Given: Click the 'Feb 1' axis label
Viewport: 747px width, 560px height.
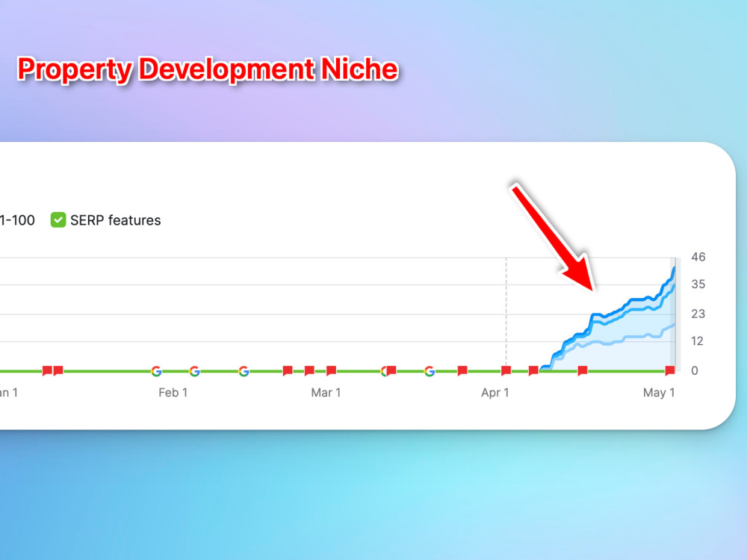Looking at the screenshot, I should [173, 393].
